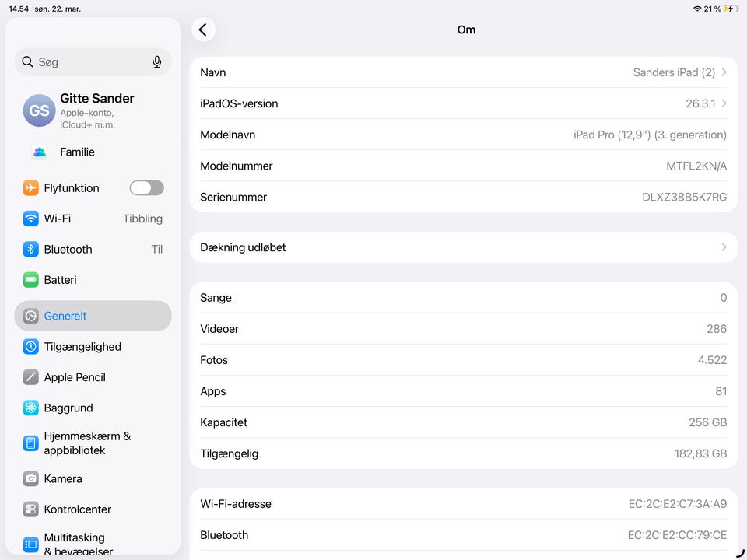Tap the Kontrolcenter icon
The width and height of the screenshot is (747, 560).
31,509
